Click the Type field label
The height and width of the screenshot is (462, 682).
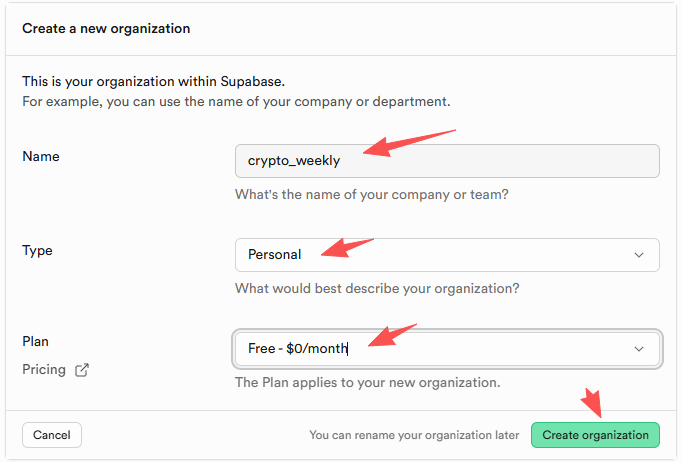(x=38, y=251)
